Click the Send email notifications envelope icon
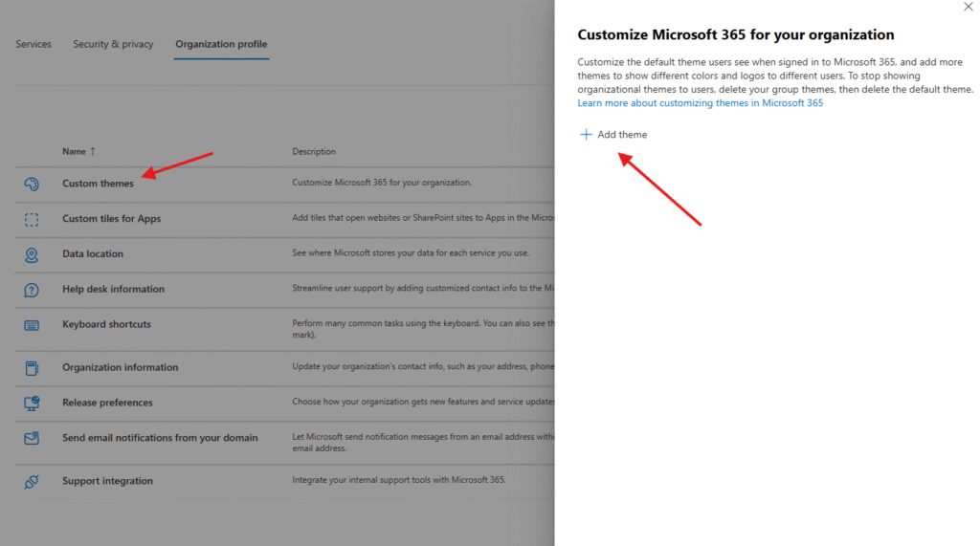980x546 pixels. pyautogui.click(x=32, y=438)
